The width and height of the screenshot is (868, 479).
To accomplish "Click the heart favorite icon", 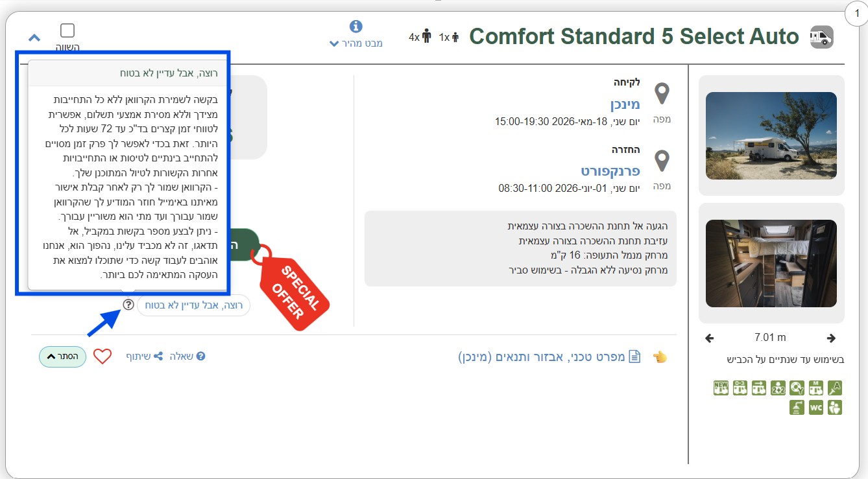I will coord(102,356).
